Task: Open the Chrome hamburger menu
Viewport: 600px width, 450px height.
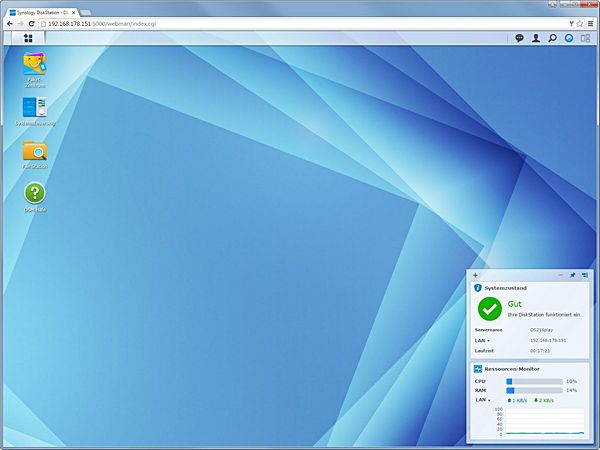Action: 591,24
